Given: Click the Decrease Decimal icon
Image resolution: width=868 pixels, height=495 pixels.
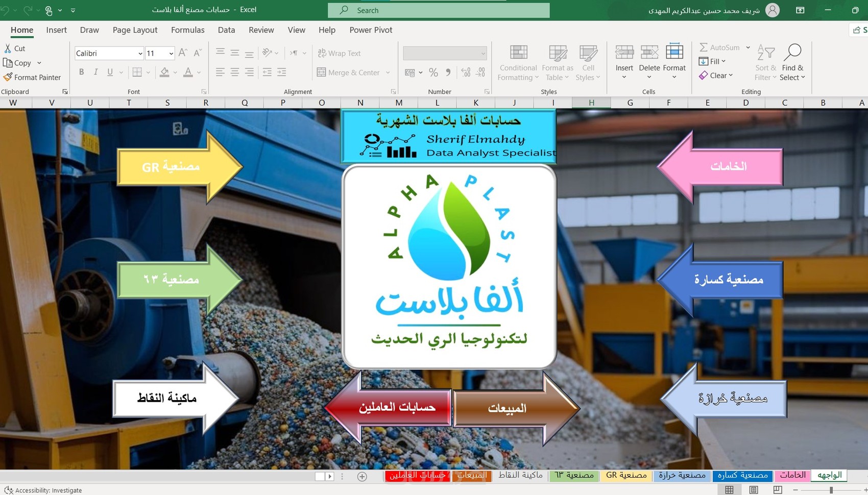Looking at the screenshot, I should click(480, 72).
